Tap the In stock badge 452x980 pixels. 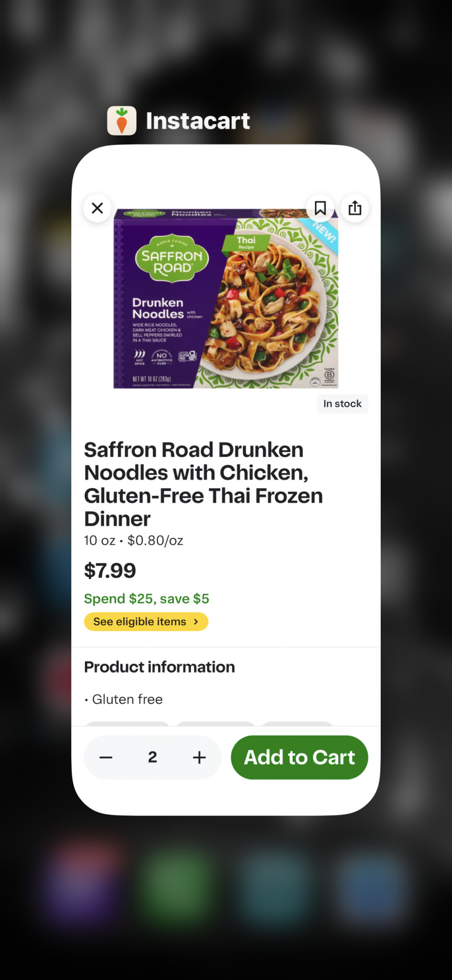[342, 403]
